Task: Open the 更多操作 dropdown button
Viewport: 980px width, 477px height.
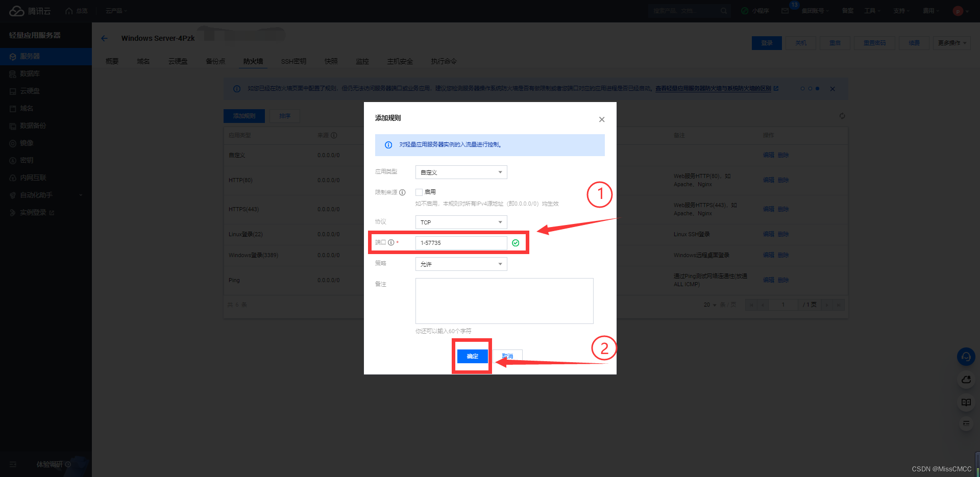Action: click(x=952, y=43)
